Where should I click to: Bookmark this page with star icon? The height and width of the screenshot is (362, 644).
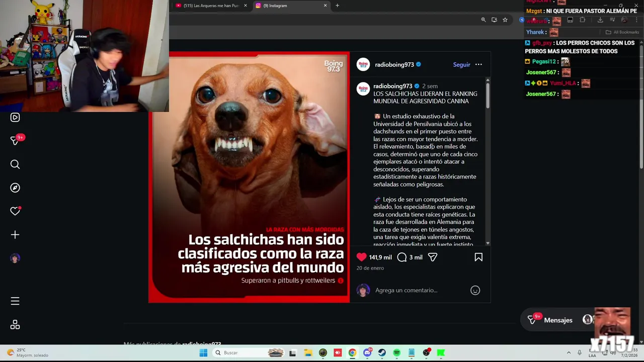click(505, 20)
